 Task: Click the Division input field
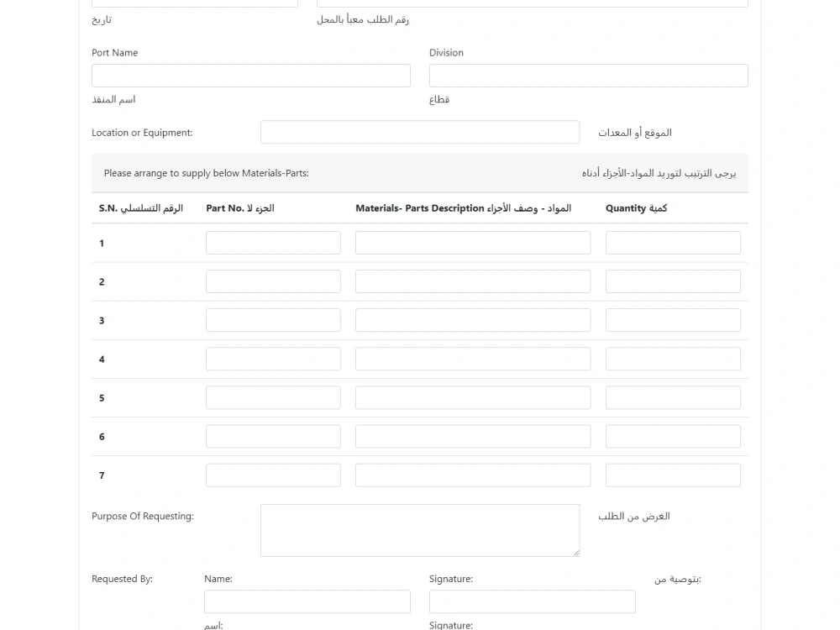pyautogui.click(x=588, y=75)
